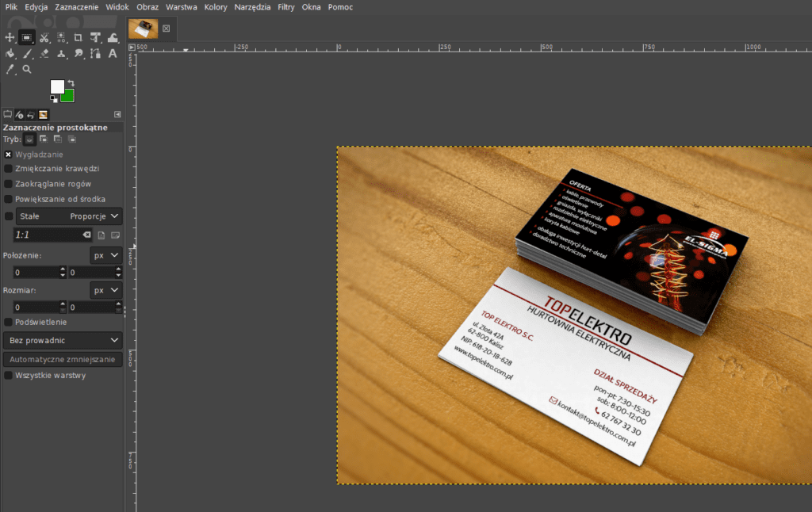
Task: Set selection mode to Intersect
Action: (x=72, y=139)
